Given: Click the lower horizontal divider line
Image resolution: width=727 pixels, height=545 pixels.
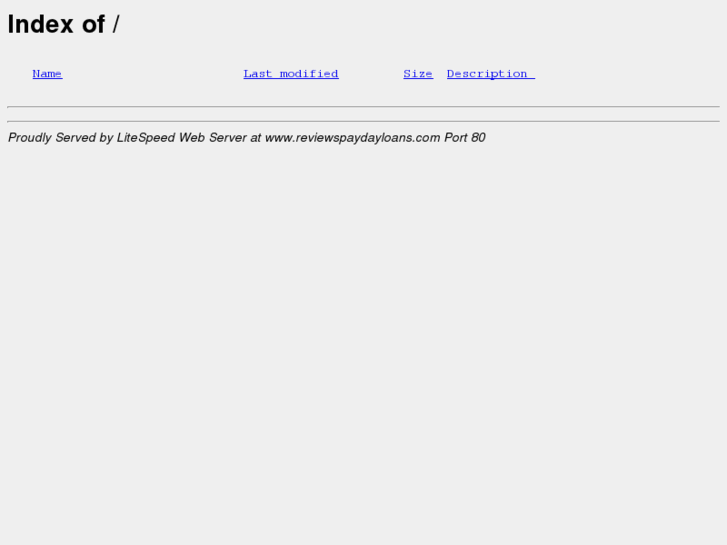Looking at the screenshot, I should (364, 122).
